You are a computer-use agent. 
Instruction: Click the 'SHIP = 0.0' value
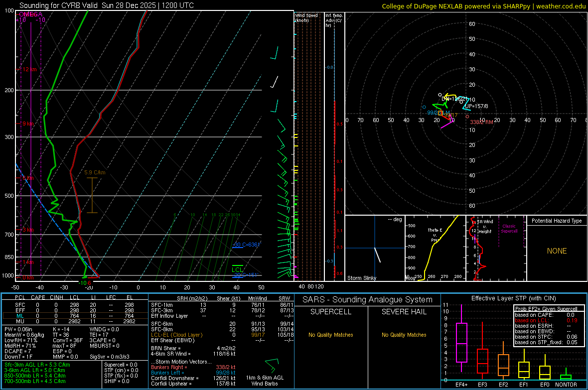pos(117,381)
